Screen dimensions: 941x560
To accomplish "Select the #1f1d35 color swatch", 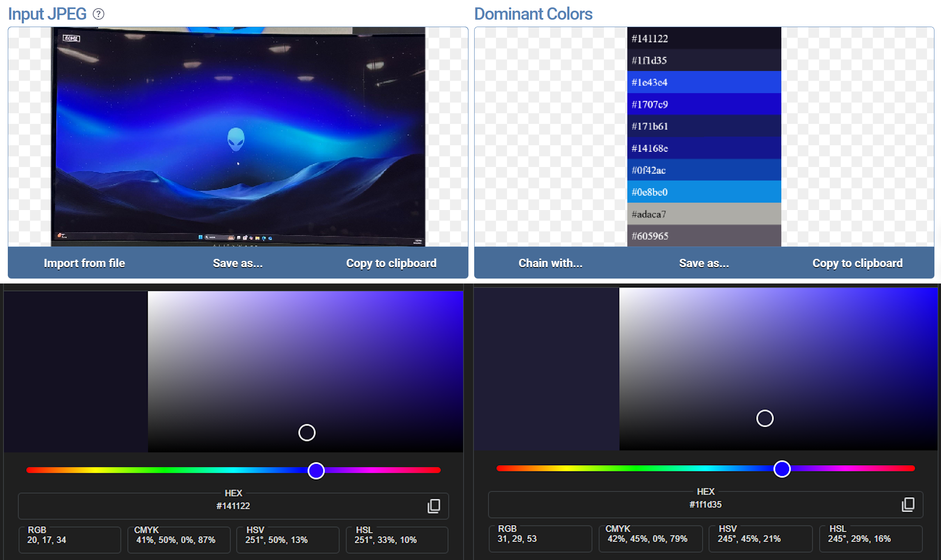I will click(704, 60).
